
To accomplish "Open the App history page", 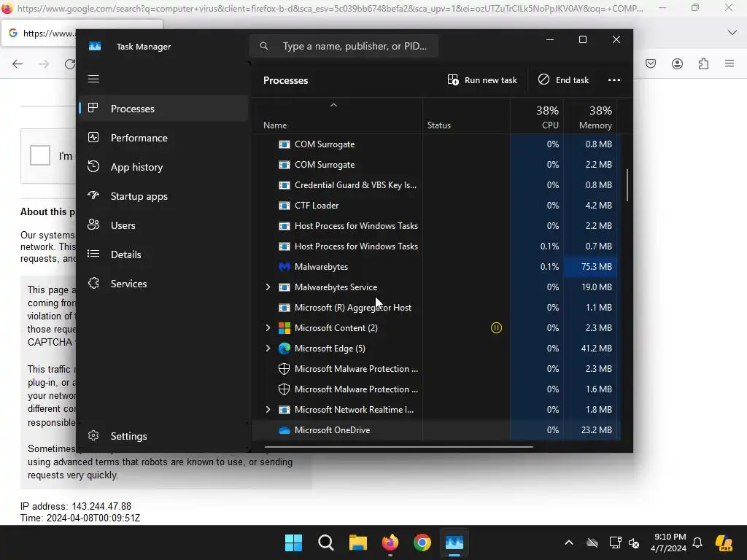I will click(164, 167).
